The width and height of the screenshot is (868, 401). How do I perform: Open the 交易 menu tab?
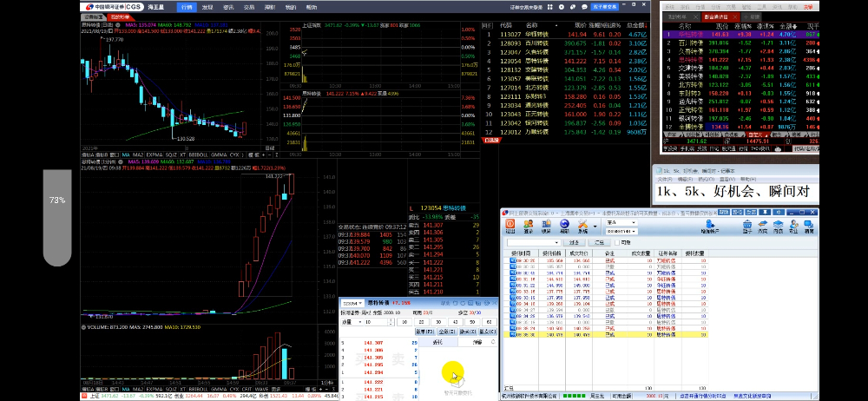click(x=249, y=7)
